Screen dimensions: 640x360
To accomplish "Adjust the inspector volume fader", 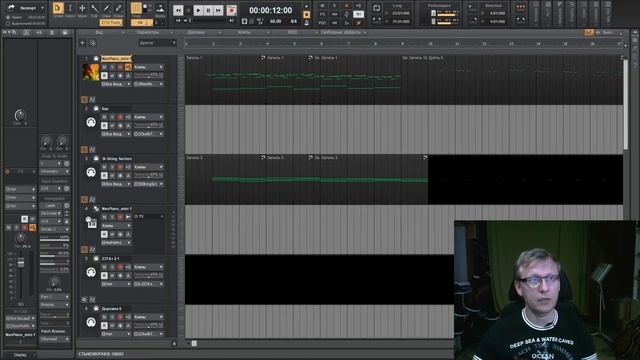I will [21, 263].
